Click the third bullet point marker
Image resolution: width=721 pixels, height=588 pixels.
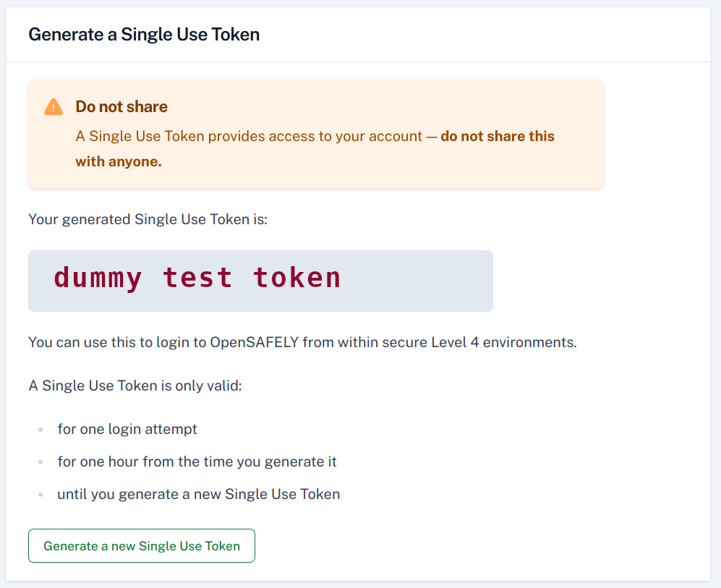coord(40,494)
